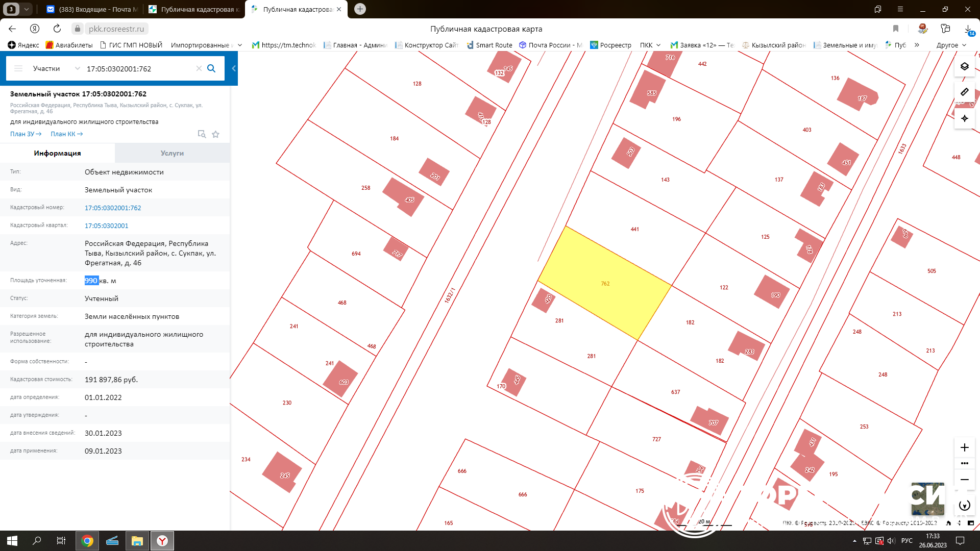Open the Участки search type dropdown
This screenshot has height=551, width=980.
click(x=56, y=68)
